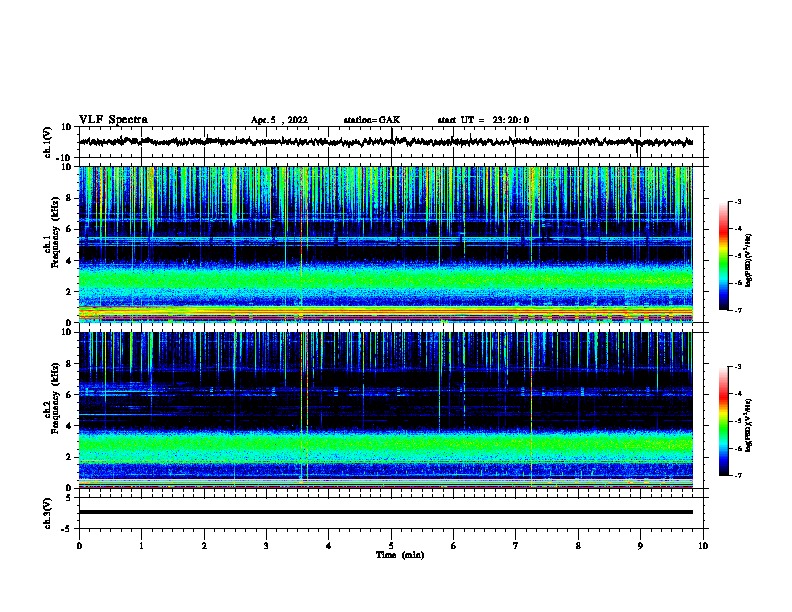Click the "station=GAK" label
Screen dimensions: 792x612
pos(372,120)
